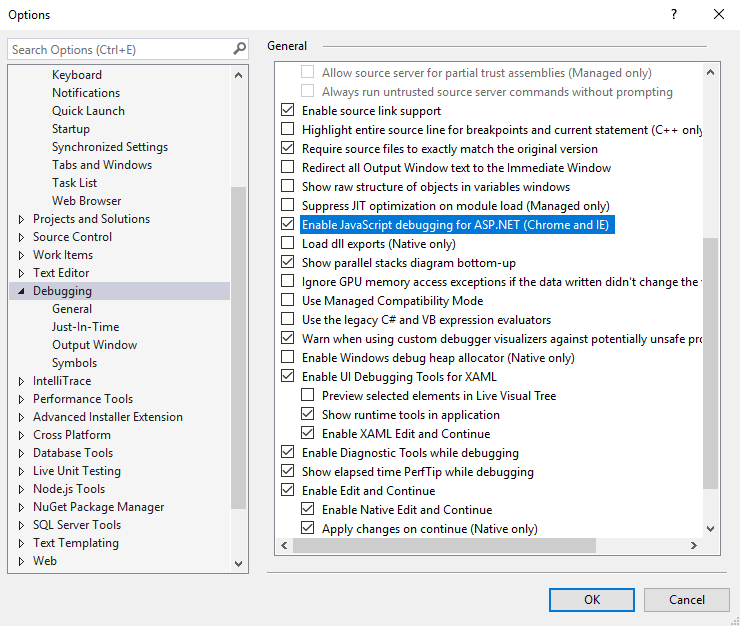Click settings list scroll down arrow
Image resolution: width=740 pixels, height=626 pixels.
click(x=710, y=529)
